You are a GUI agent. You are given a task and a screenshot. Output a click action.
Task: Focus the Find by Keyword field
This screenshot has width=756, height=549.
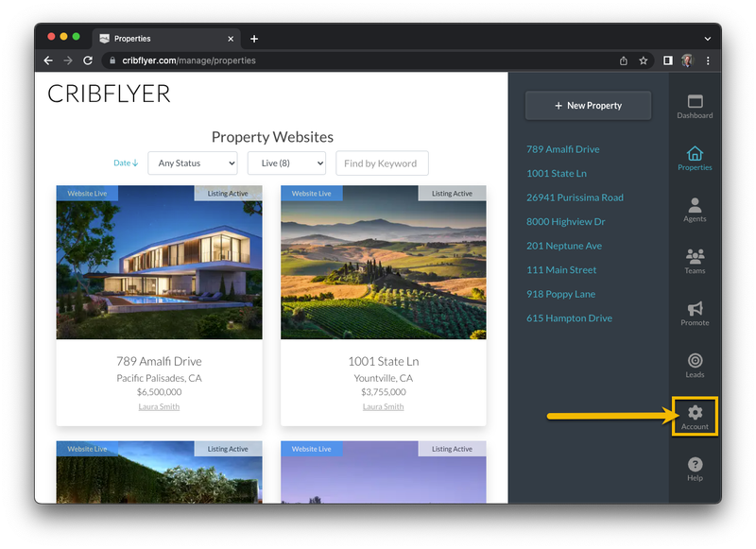pyautogui.click(x=382, y=163)
